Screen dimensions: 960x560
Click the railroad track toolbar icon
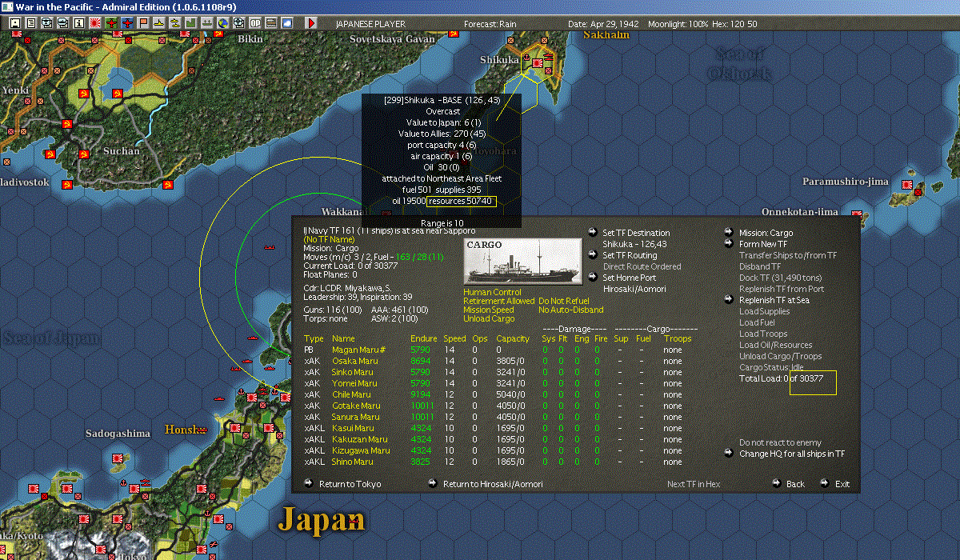[x=270, y=23]
